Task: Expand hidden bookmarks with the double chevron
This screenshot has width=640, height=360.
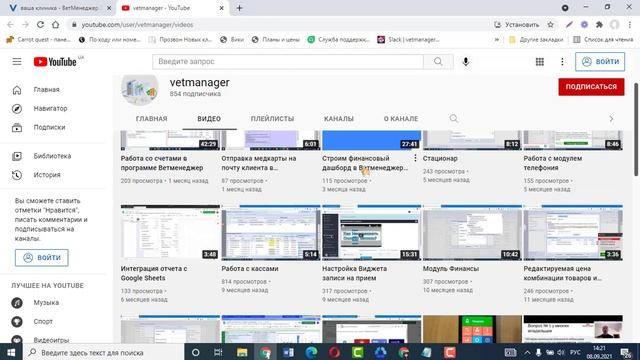Action: (x=497, y=40)
